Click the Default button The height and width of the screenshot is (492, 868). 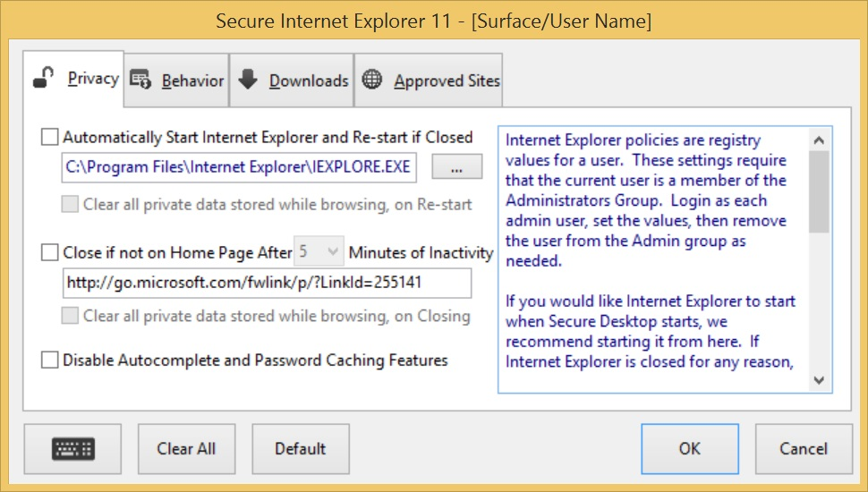(301, 449)
